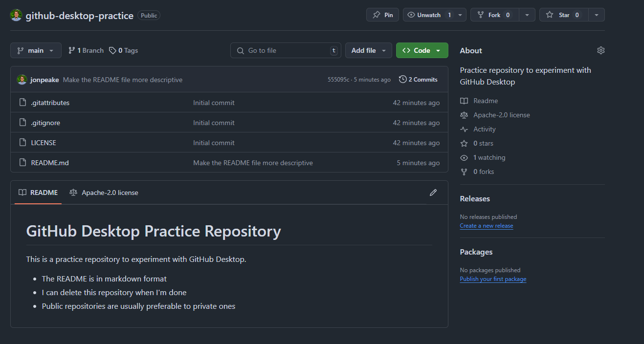
Task: Open the green Code dropdown
Action: tap(422, 50)
